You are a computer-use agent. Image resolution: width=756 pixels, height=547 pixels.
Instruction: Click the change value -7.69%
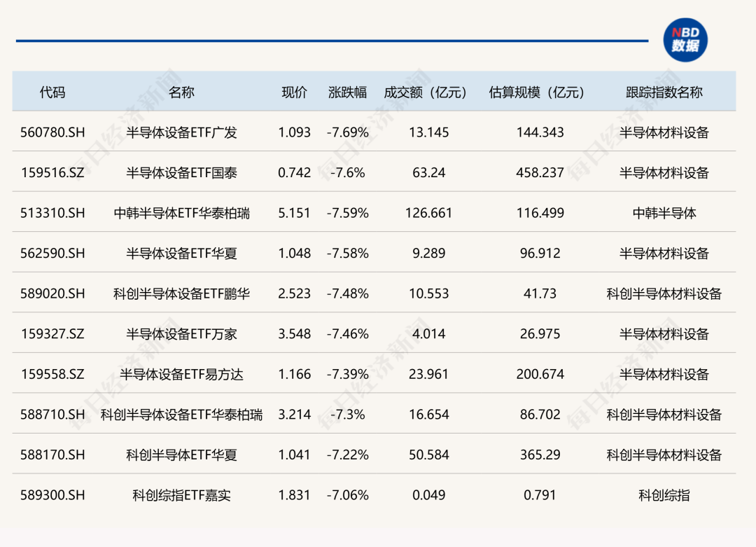(x=347, y=132)
